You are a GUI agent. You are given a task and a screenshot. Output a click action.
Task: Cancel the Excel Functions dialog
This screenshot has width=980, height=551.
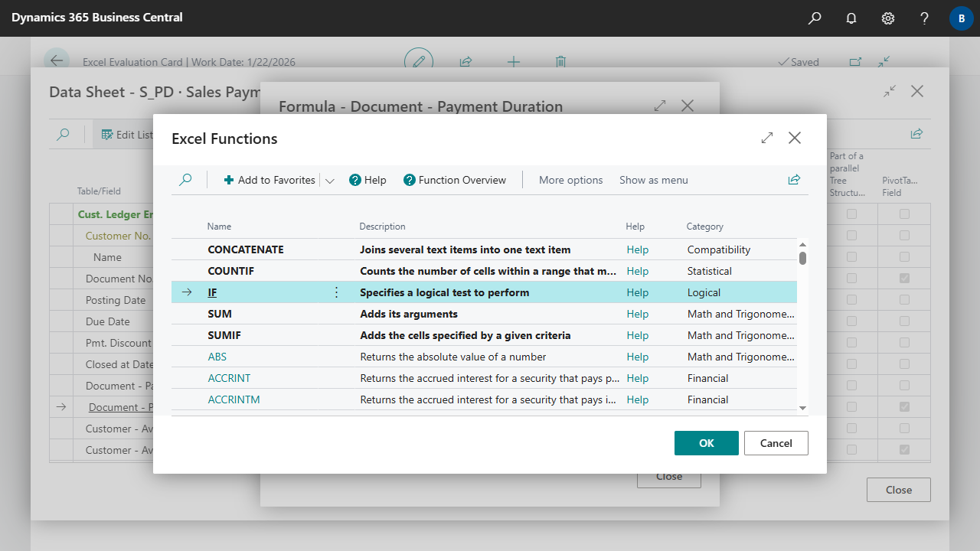coord(776,443)
